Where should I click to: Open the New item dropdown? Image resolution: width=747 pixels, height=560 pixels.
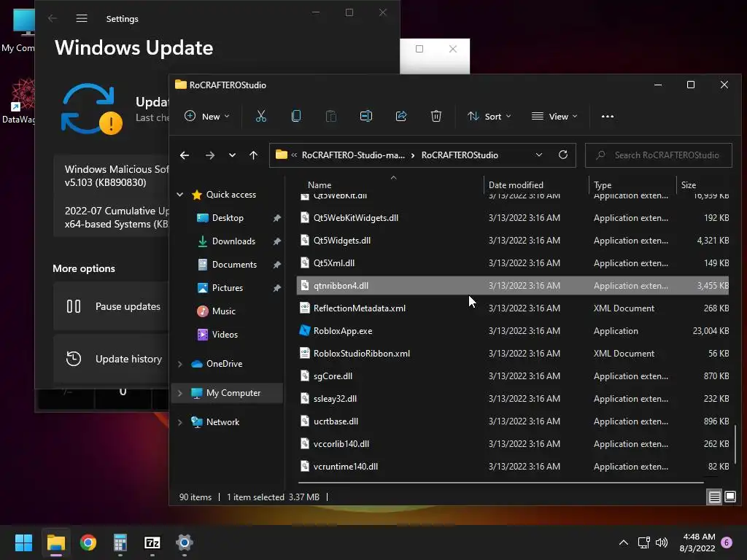click(x=207, y=116)
